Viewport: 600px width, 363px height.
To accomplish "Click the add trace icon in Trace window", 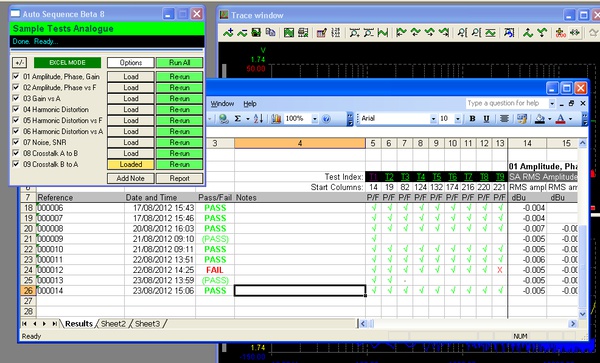I will pos(228,33).
